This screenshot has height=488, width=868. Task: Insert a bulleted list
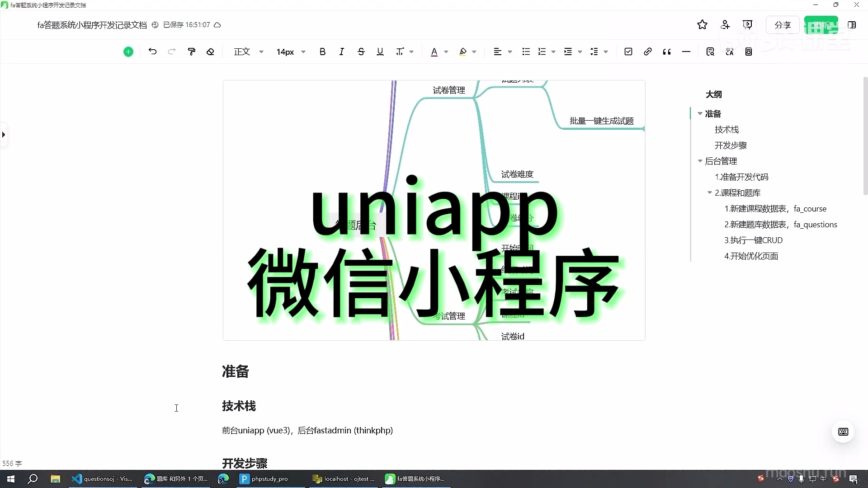coord(526,52)
